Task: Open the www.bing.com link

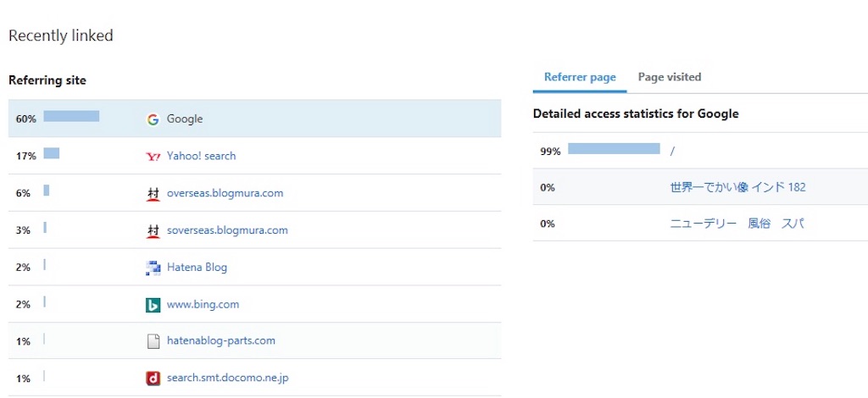Action: 203,304
